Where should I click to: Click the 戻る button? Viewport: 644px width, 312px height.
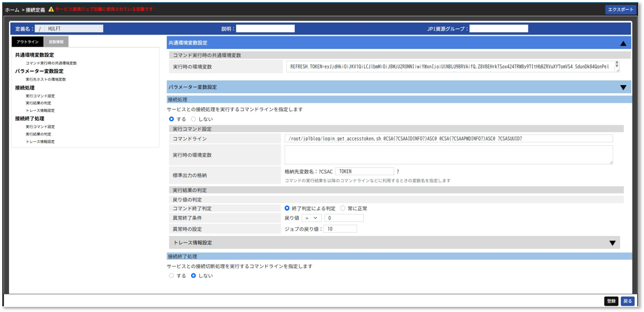coord(628,301)
